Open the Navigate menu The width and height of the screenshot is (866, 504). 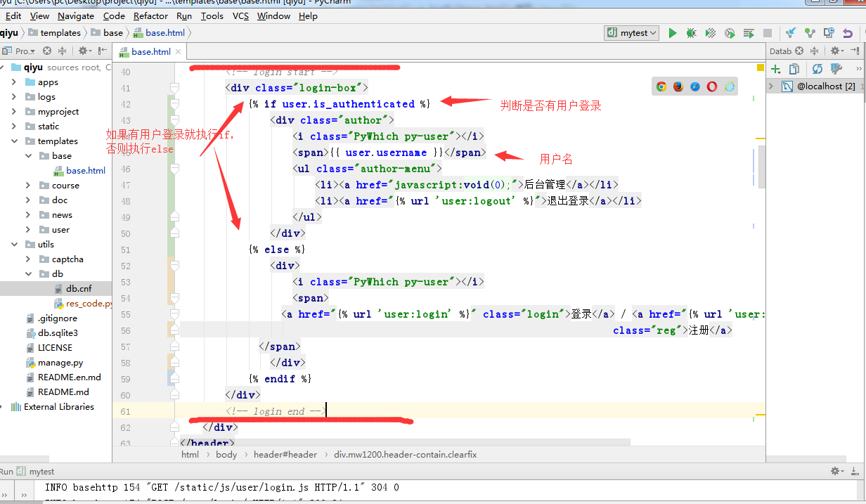[x=76, y=15]
